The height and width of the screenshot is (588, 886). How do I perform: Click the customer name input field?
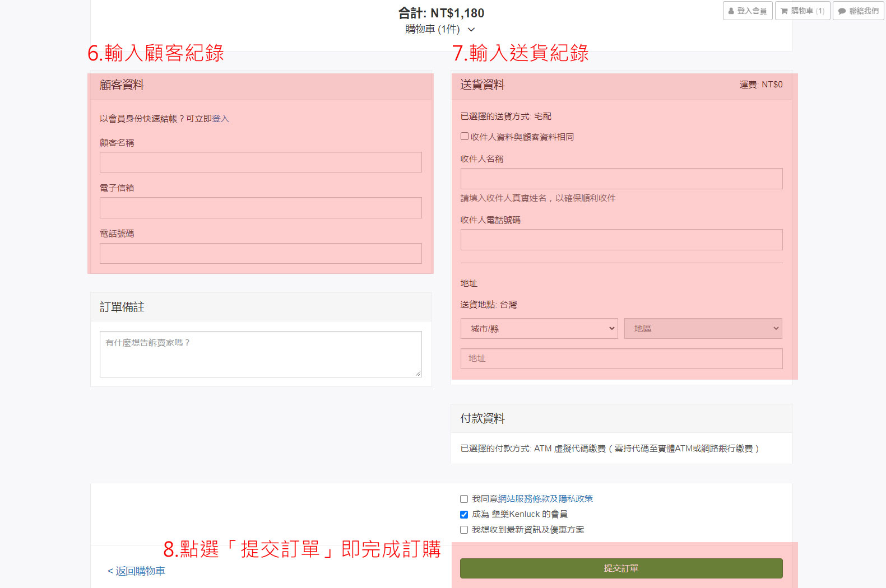tap(261, 162)
